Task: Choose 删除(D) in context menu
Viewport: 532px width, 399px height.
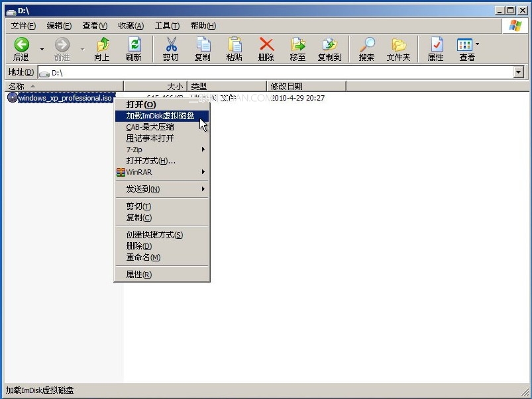Action: tap(162, 245)
